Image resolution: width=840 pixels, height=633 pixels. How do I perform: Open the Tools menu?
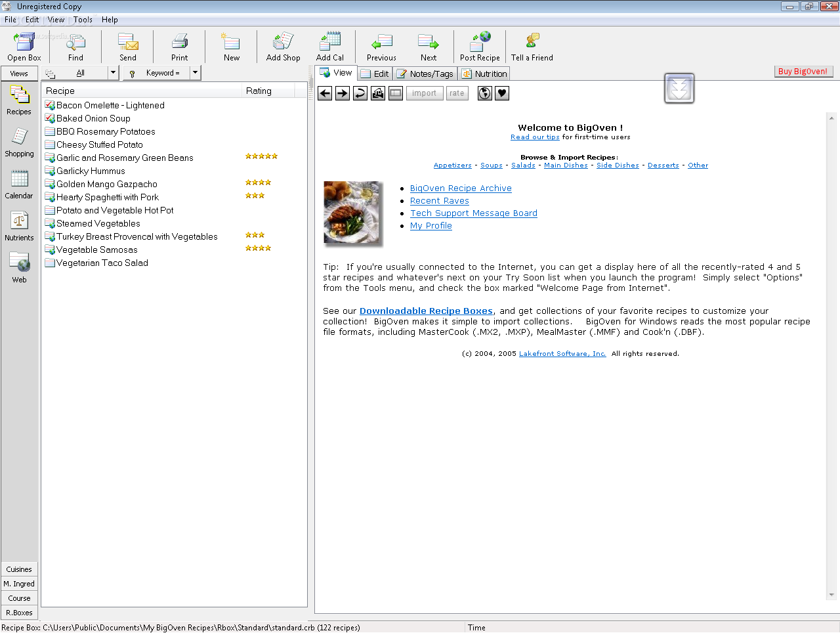pos(83,20)
